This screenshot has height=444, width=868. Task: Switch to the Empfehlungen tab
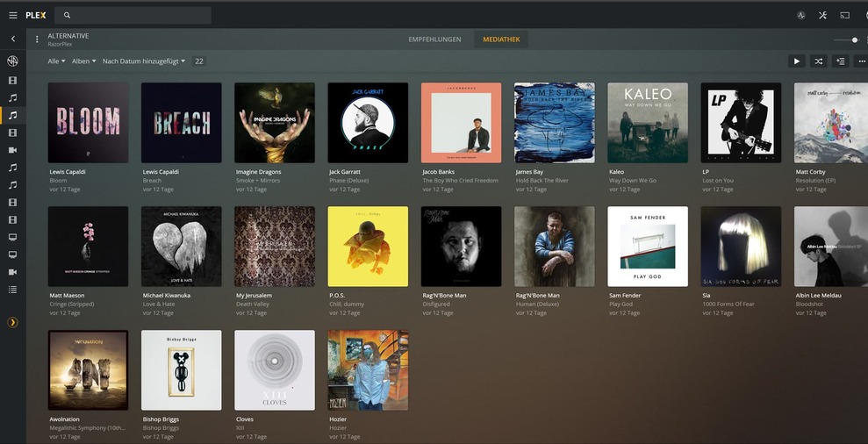pos(434,39)
